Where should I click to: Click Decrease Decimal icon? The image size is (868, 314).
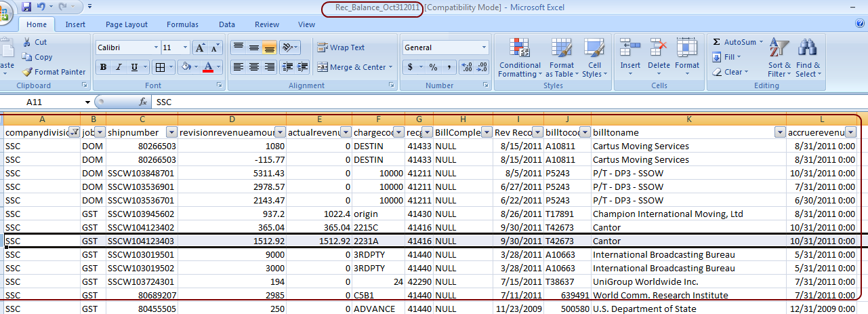482,67
